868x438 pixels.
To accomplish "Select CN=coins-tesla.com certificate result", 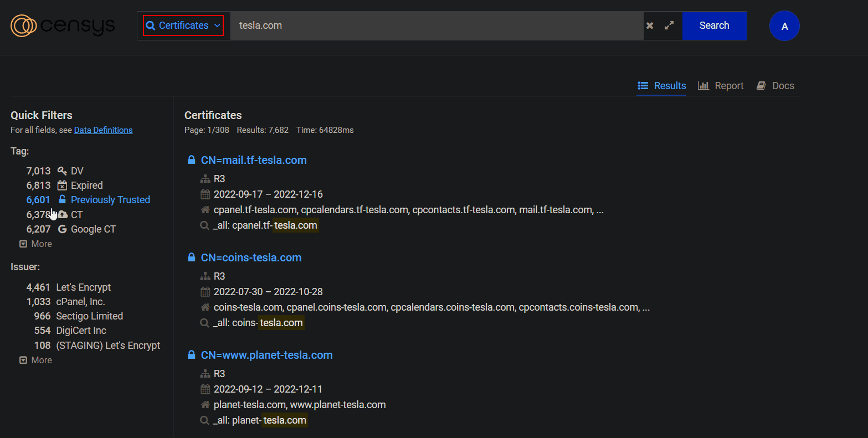I will (x=251, y=257).
